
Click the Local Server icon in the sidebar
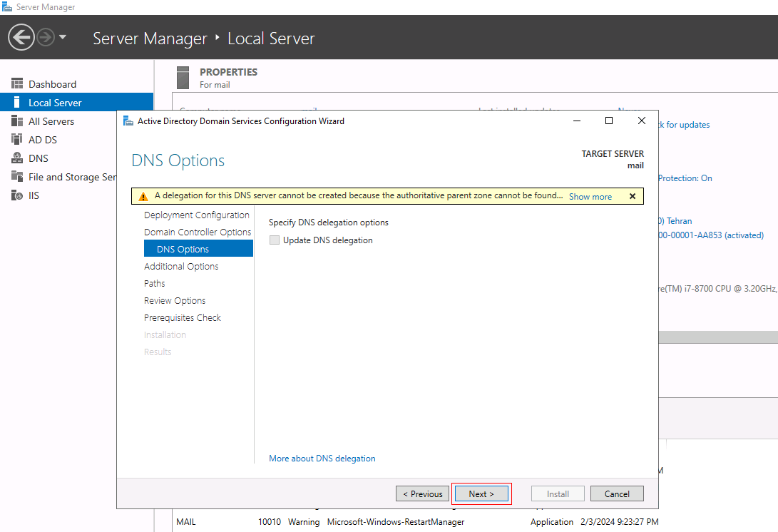point(17,102)
